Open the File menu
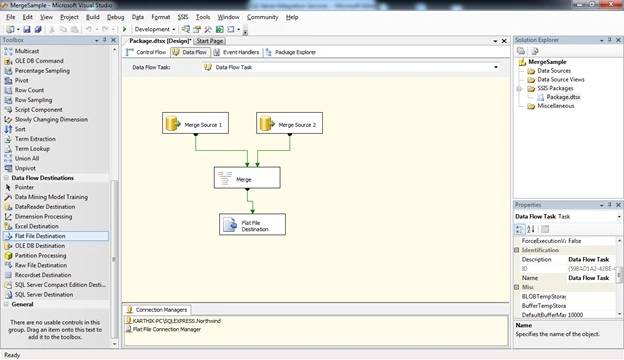 (11, 17)
